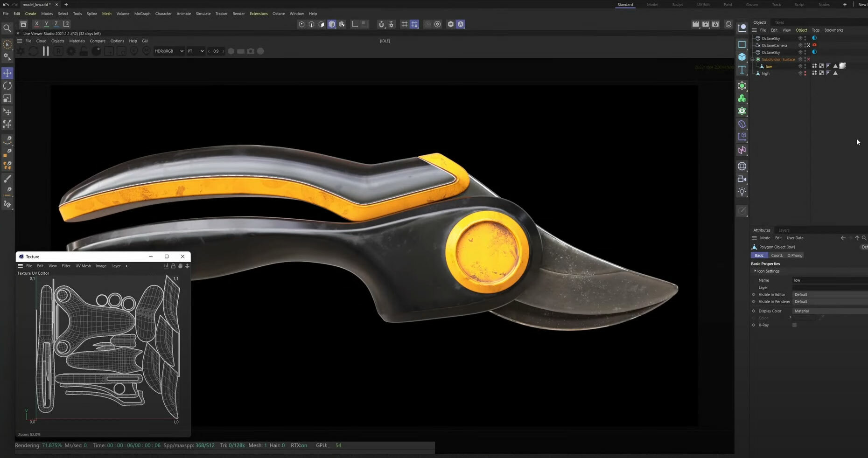The height and width of the screenshot is (458, 868).
Task: Open the Phong tab in Attributes
Action: (x=795, y=256)
